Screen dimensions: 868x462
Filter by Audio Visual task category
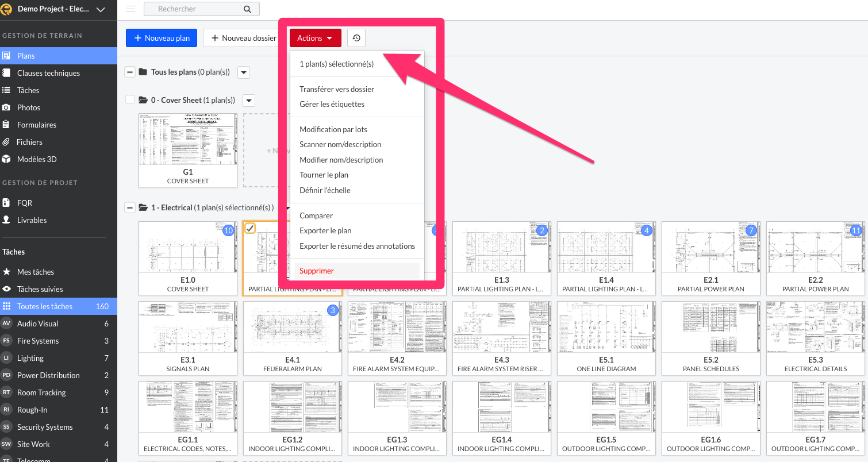(59, 324)
